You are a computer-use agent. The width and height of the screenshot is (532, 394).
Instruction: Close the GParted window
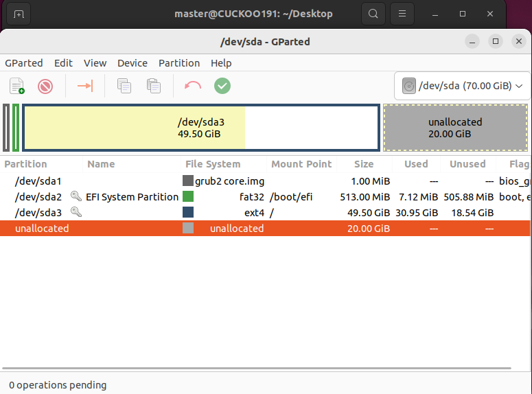pos(519,41)
